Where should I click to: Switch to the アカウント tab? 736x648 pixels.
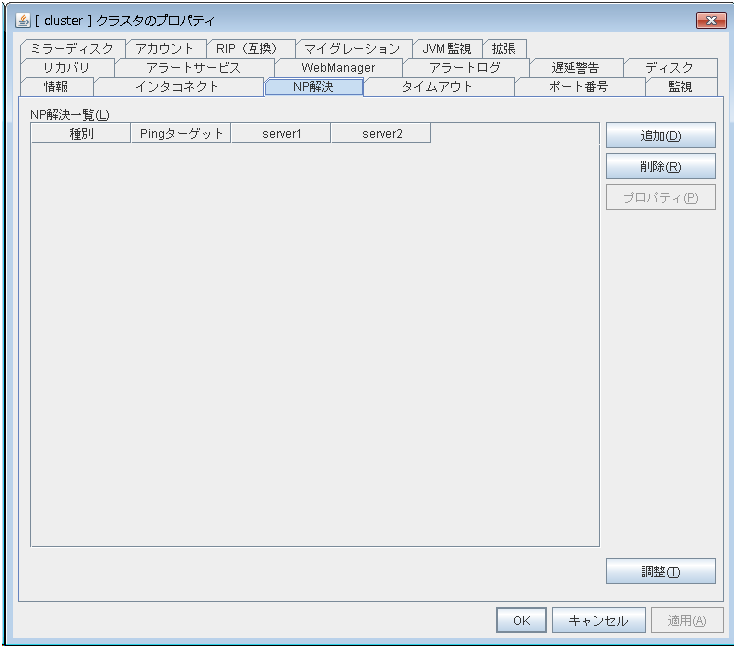coord(165,49)
